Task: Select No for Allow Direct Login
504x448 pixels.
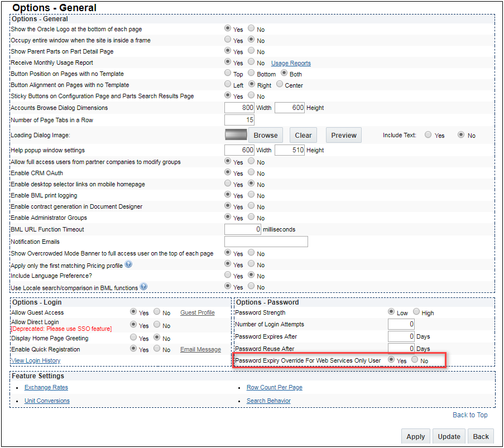Action: [x=157, y=325]
